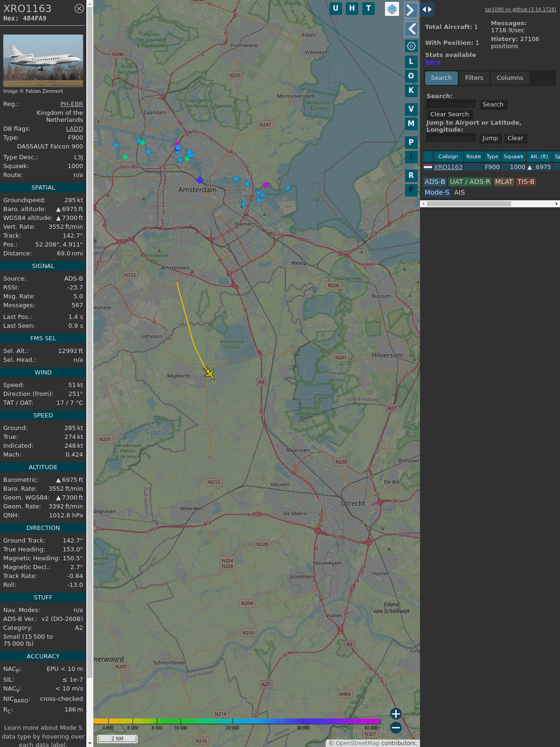
Task: Sort table by Type column
Action: [x=492, y=156]
